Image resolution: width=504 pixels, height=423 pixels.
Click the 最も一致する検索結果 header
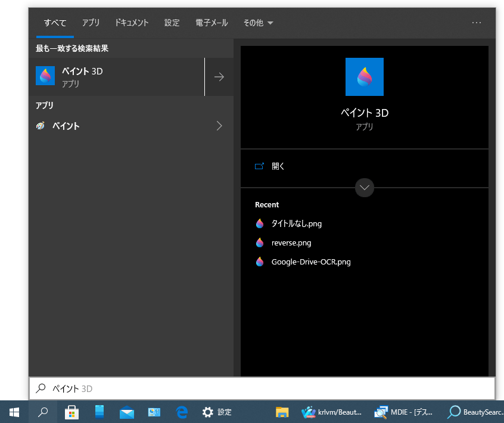[72, 48]
